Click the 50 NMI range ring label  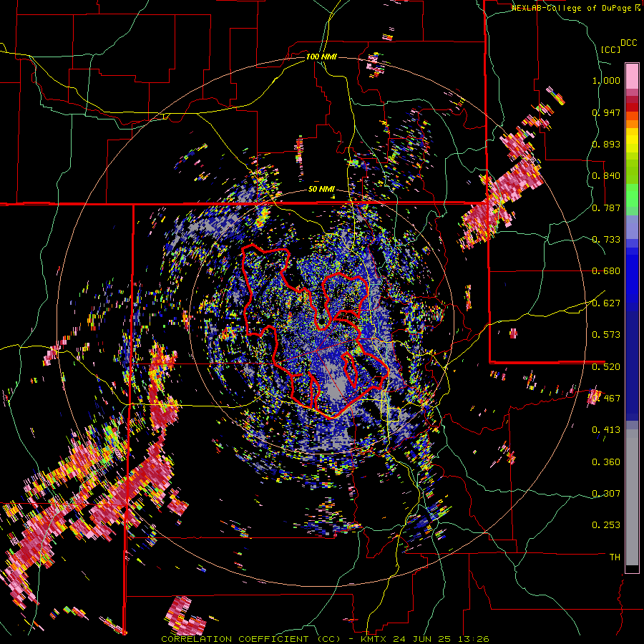coord(321,190)
